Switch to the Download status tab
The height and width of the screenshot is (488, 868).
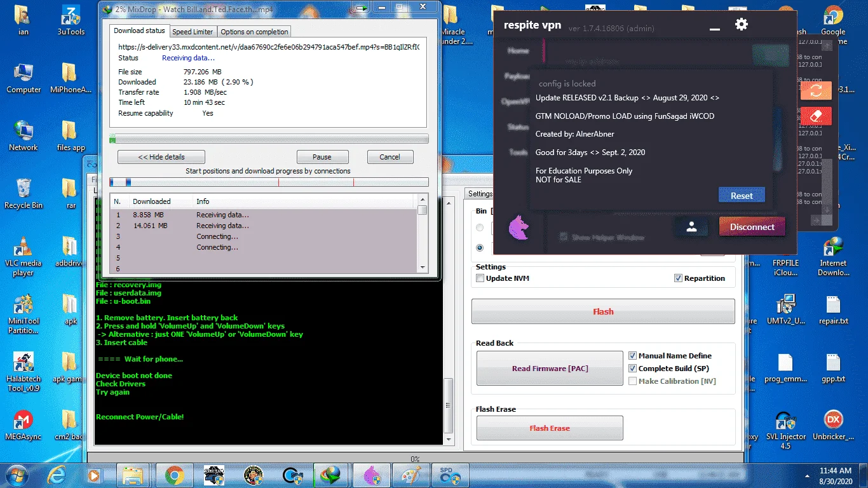click(x=139, y=30)
